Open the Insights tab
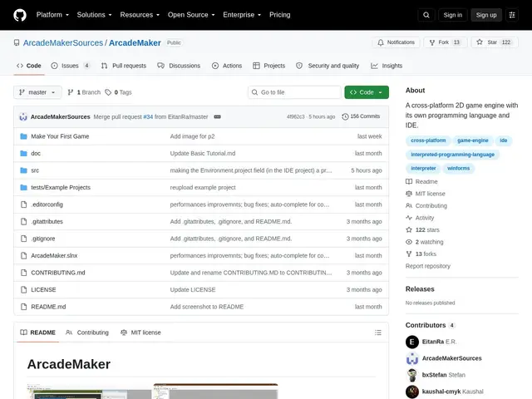This screenshot has width=532, height=399. [x=387, y=66]
